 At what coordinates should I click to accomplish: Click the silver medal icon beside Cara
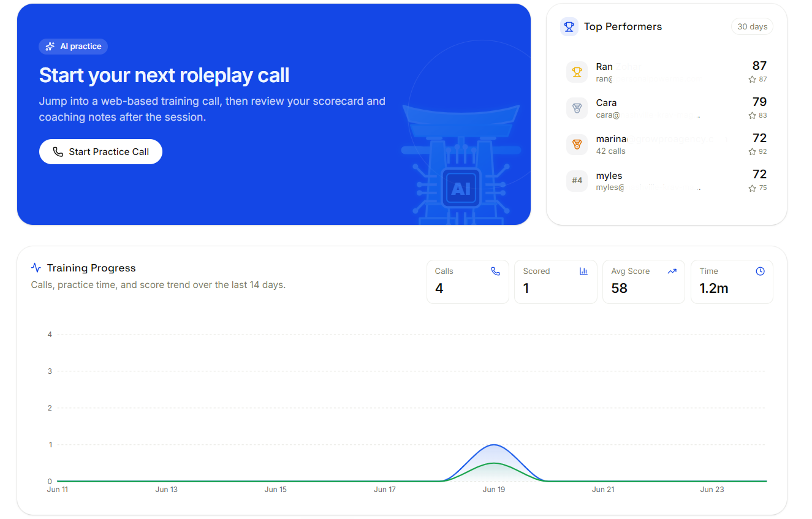coord(577,108)
